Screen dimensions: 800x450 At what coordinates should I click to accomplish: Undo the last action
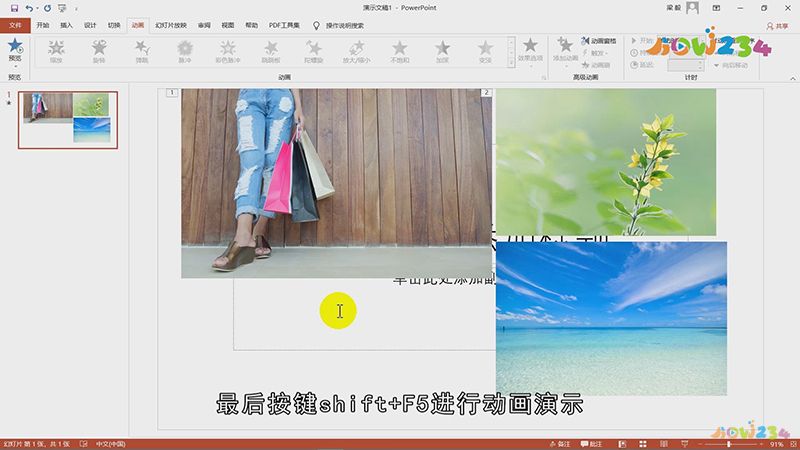pos(29,8)
